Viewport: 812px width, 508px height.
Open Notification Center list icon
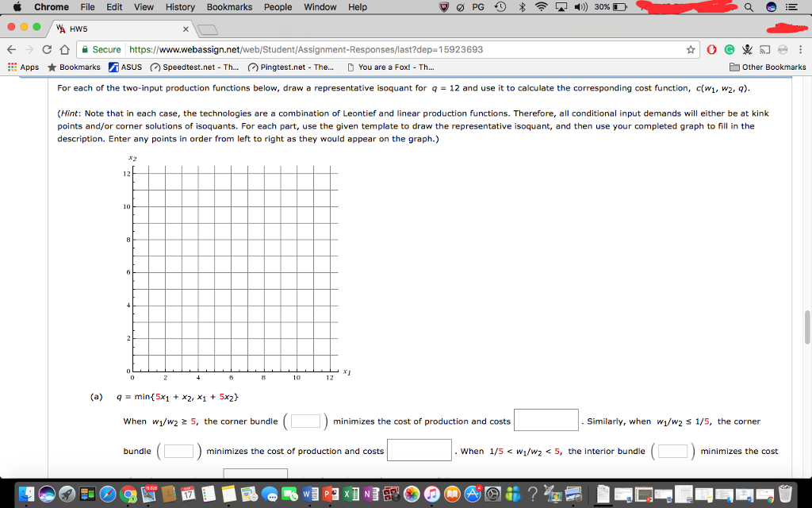pyautogui.click(x=792, y=7)
